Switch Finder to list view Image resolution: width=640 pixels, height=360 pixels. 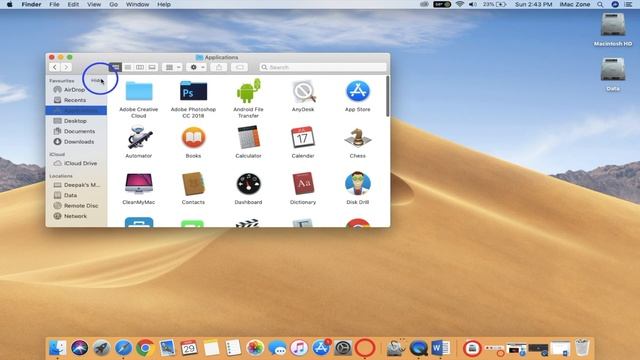pos(128,67)
